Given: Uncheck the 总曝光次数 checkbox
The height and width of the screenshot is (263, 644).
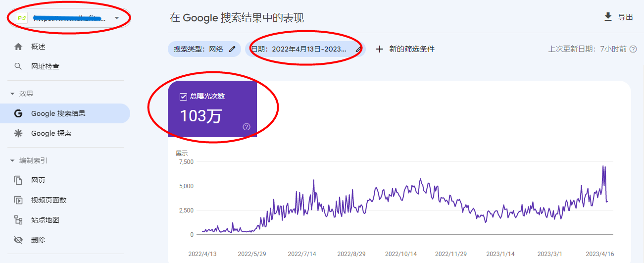Looking at the screenshot, I should coord(184,97).
